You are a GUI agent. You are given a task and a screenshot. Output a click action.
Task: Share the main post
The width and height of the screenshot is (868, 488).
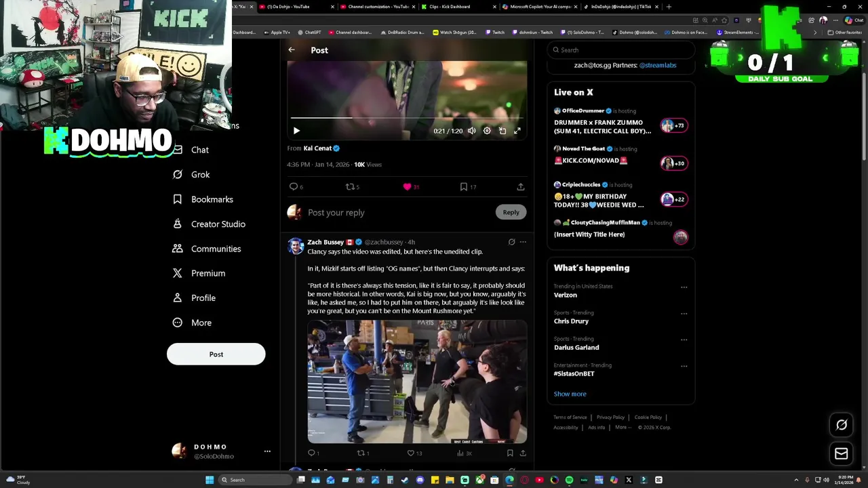pos(521,186)
